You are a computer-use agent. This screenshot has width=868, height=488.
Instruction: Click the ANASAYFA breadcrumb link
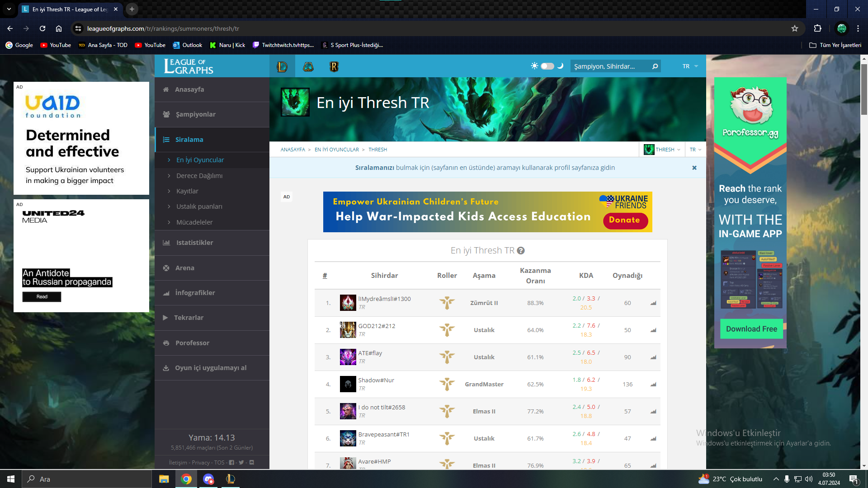tap(293, 150)
